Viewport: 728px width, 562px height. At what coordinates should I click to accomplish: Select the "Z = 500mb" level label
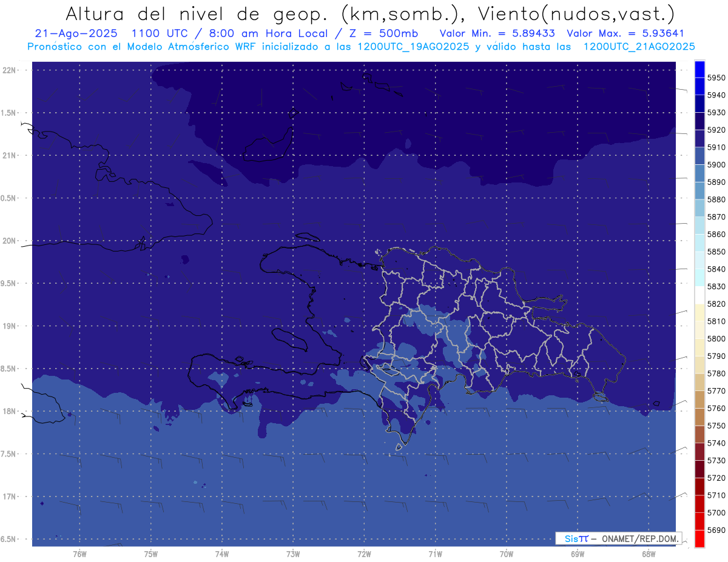pos(382,33)
